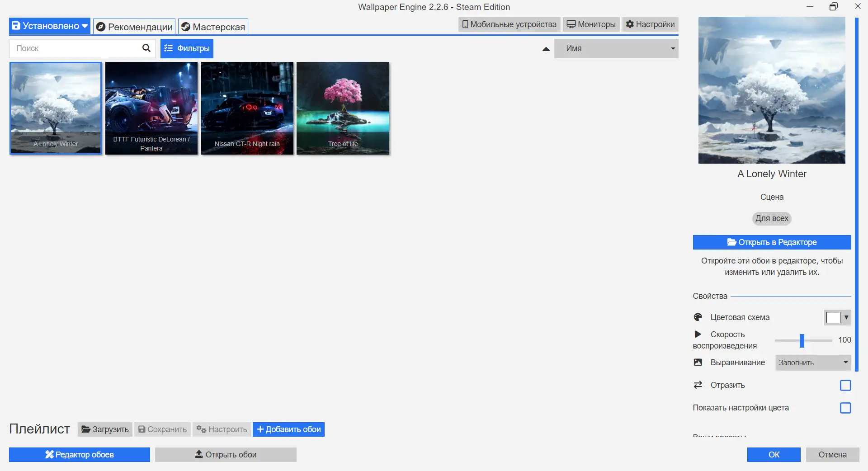Viewport: 868px width, 471px height.
Task: Minimize the Wallpaper Engine window
Action: pyautogui.click(x=810, y=6)
